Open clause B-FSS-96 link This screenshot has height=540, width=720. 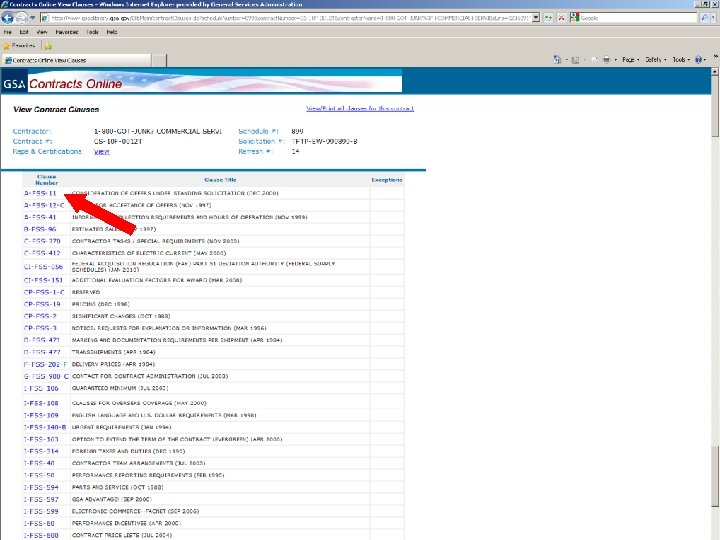40,229
